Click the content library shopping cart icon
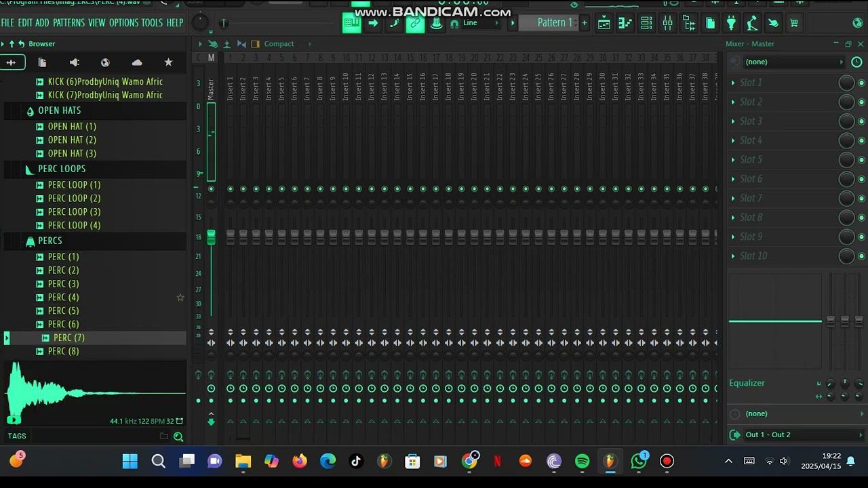 pos(794,24)
